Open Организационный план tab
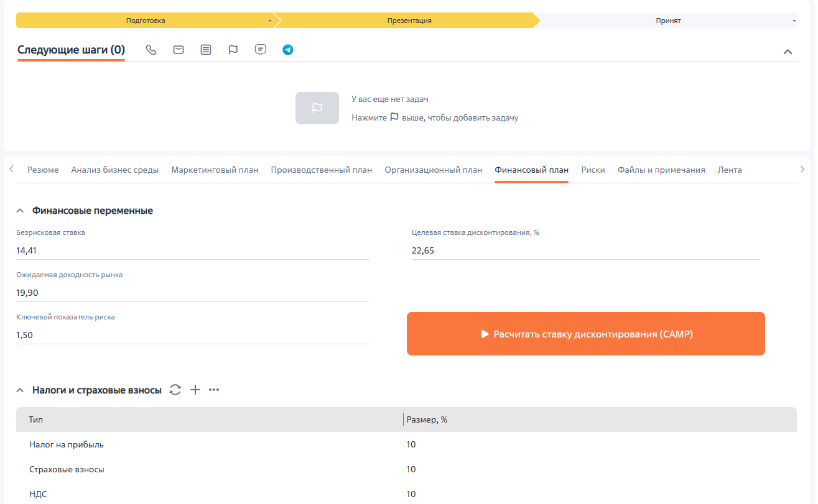818x504 pixels. (x=434, y=170)
